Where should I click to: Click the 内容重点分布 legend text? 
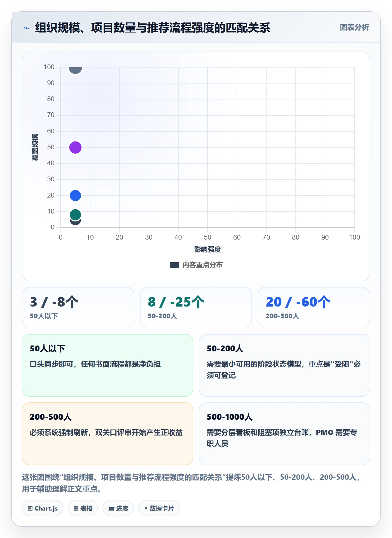tap(202, 265)
